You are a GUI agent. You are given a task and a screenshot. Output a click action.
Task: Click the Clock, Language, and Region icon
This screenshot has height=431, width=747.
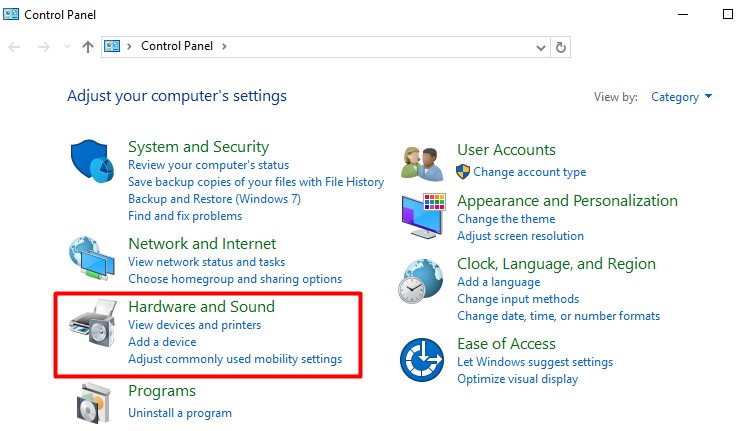[421, 281]
